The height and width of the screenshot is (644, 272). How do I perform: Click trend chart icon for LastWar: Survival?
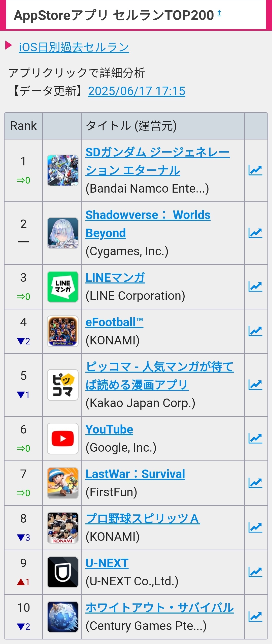click(x=255, y=483)
